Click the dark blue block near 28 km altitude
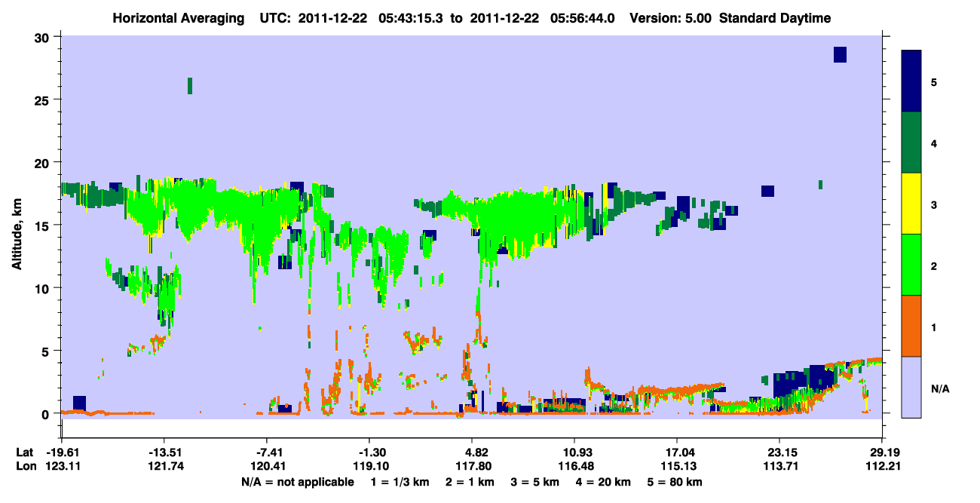This screenshot has width=980, height=503. (x=840, y=54)
